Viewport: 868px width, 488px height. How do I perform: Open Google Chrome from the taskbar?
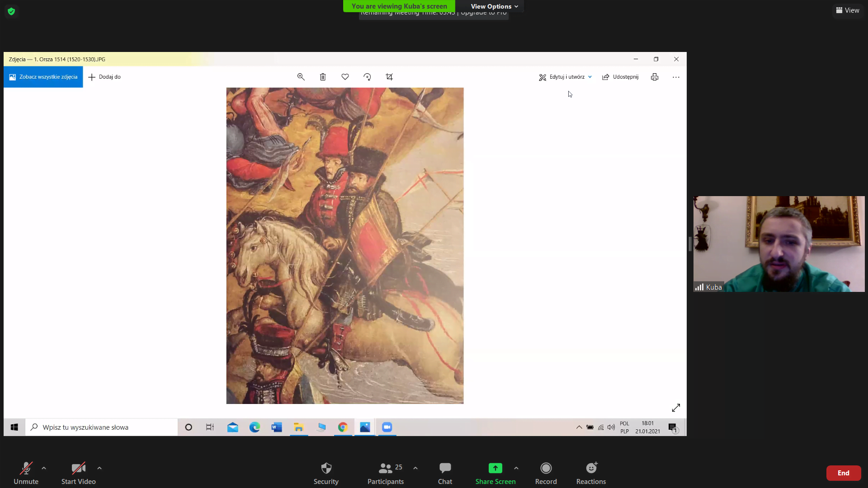pyautogui.click(x=343, y=427)
